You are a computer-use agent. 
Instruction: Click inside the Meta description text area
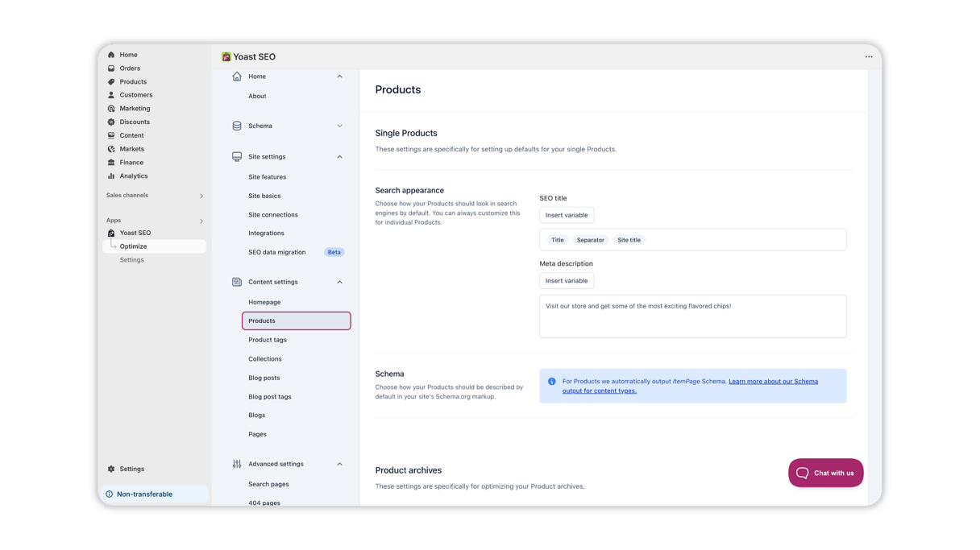click(x=693, y=316)
